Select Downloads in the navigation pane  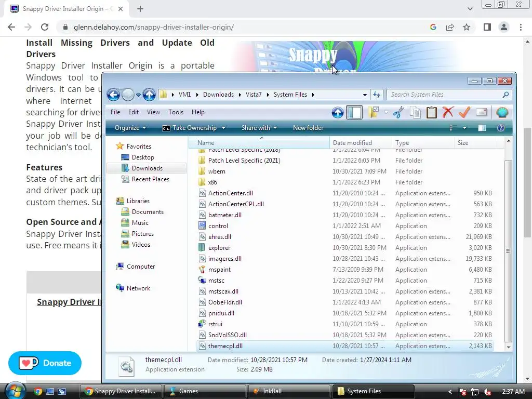click(x=147, y=168)
